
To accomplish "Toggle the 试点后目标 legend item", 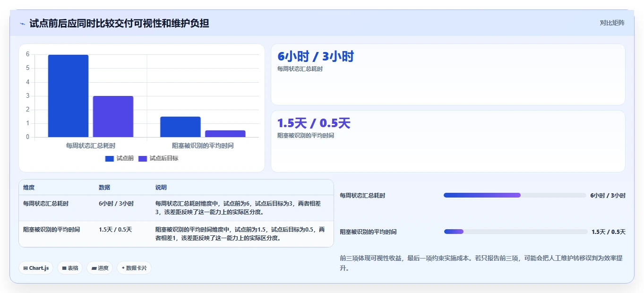I will pyautogui.click(x=158, y=158).
